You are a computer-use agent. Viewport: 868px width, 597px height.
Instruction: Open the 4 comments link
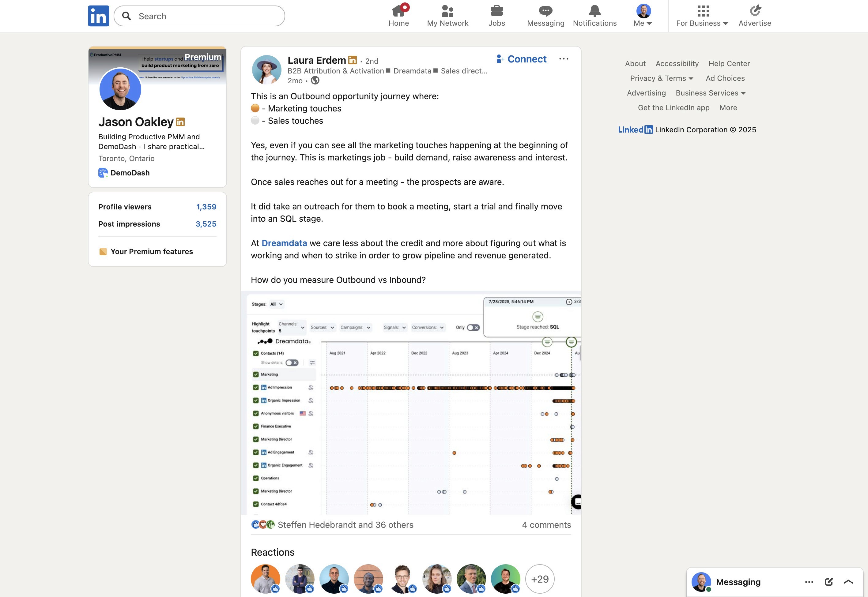click(546, 525)
